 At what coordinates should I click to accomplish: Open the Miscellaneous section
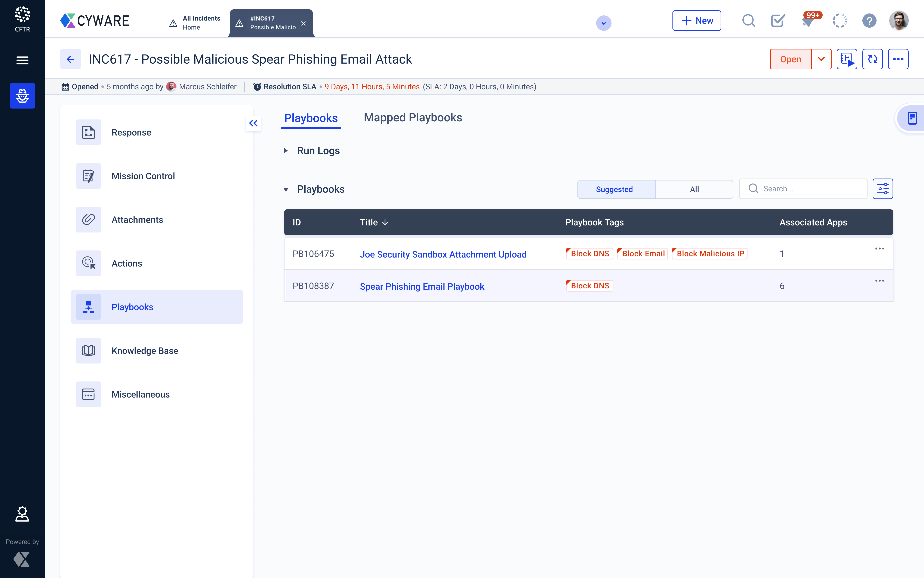coord(157,394)
